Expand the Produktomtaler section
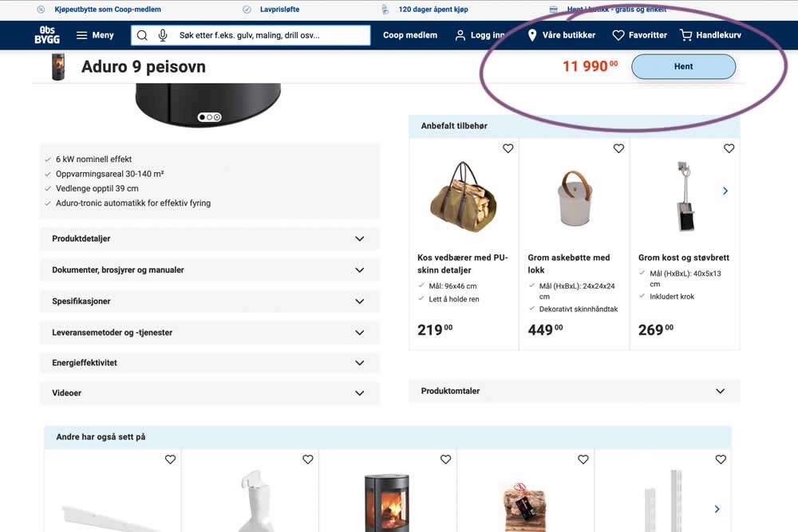Image resolution: width=798 pixels, height=532 pixels. coord(574,391)
